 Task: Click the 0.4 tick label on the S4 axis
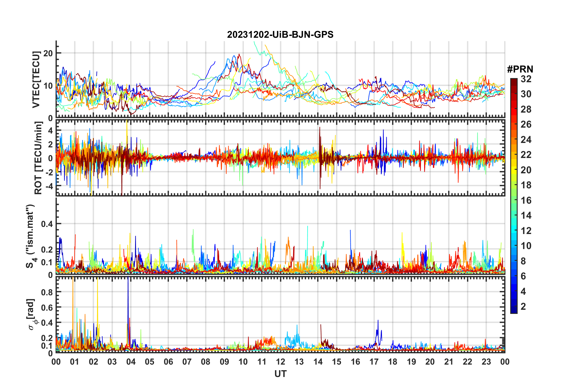click(x=47, y=224)
